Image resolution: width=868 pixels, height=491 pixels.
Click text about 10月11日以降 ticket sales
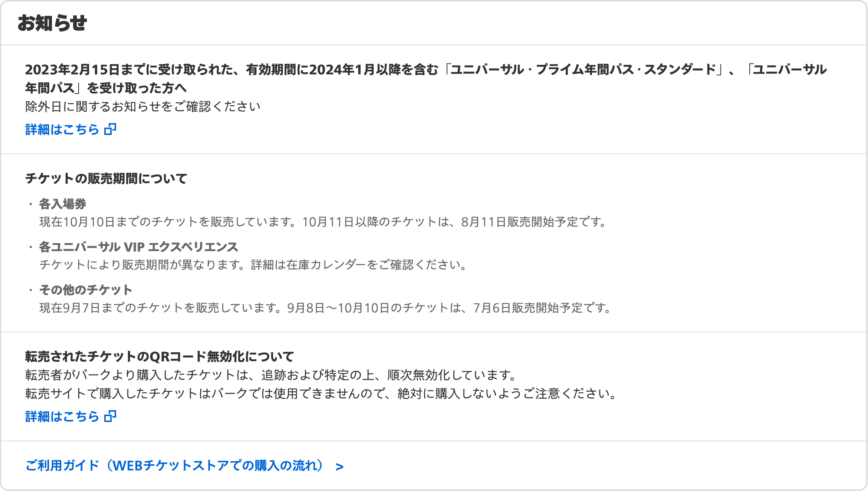coord(323,222)
